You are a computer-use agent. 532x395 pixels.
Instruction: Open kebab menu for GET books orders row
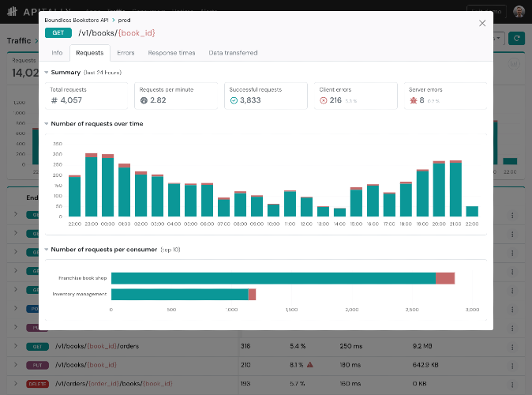pyautogui.click(x=512, y=347)
